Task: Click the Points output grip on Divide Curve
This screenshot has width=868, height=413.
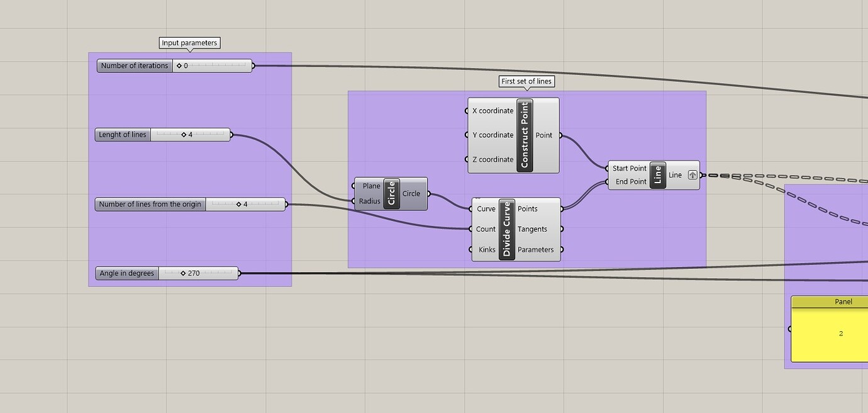Action: tap(563, 208)
